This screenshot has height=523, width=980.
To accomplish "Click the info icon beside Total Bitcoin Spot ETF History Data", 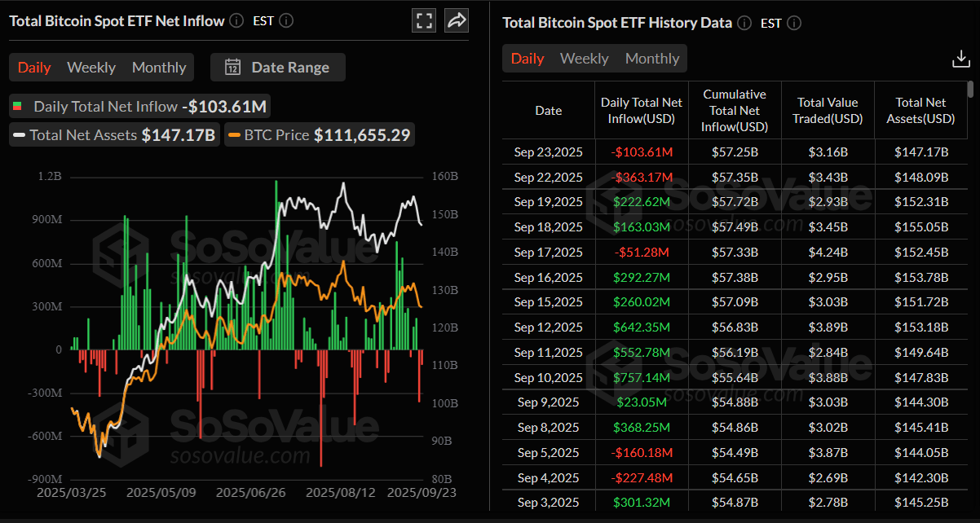I will [x=744, y=23].
